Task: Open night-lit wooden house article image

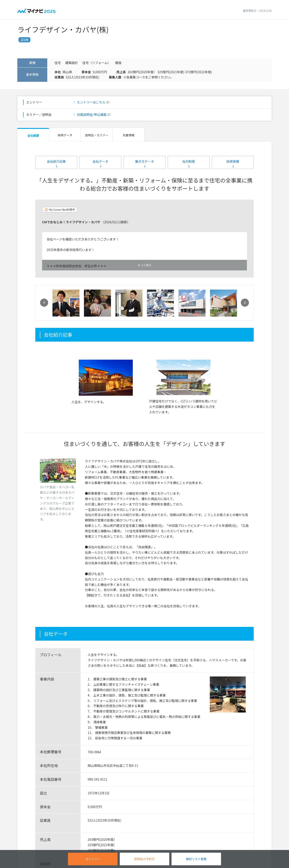Action: pyautogui.click(x=106, y=377)
